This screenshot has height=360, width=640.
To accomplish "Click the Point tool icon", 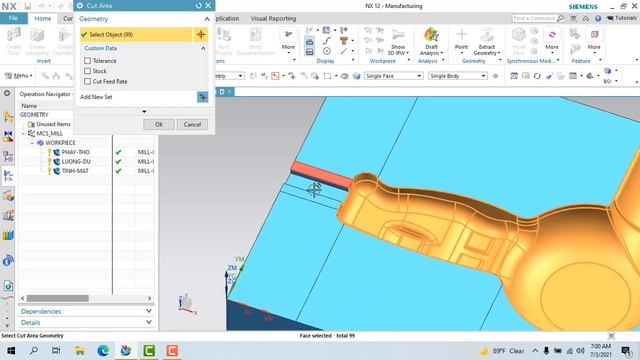I will (x=462, y=35).
